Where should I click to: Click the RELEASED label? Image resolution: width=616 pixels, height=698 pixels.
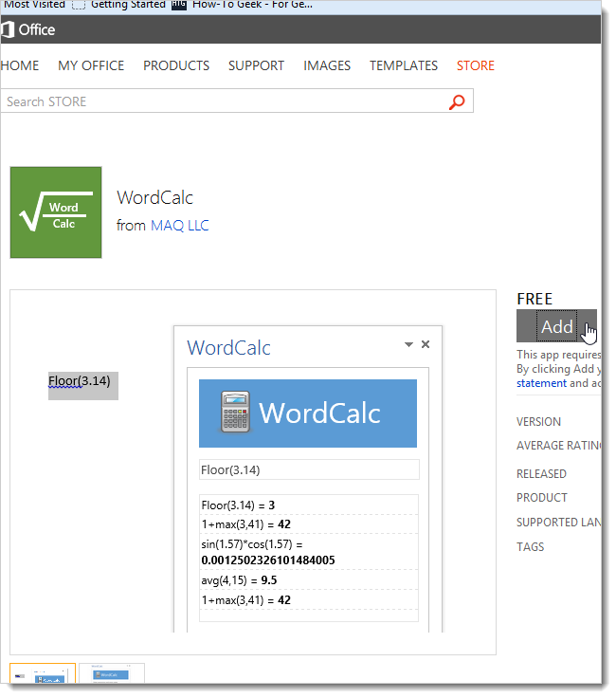tap(541, 473)
